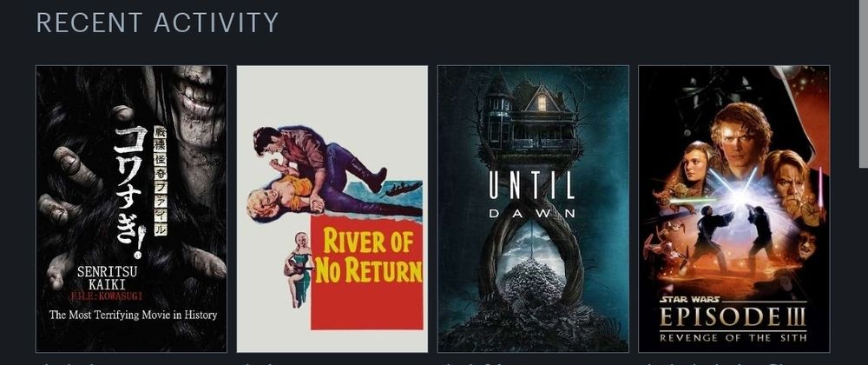Click 'The Most Terrifying Movie in History' tagline
Image resolution: width=868 pixels, height=365 pixels.
point(133,315)
